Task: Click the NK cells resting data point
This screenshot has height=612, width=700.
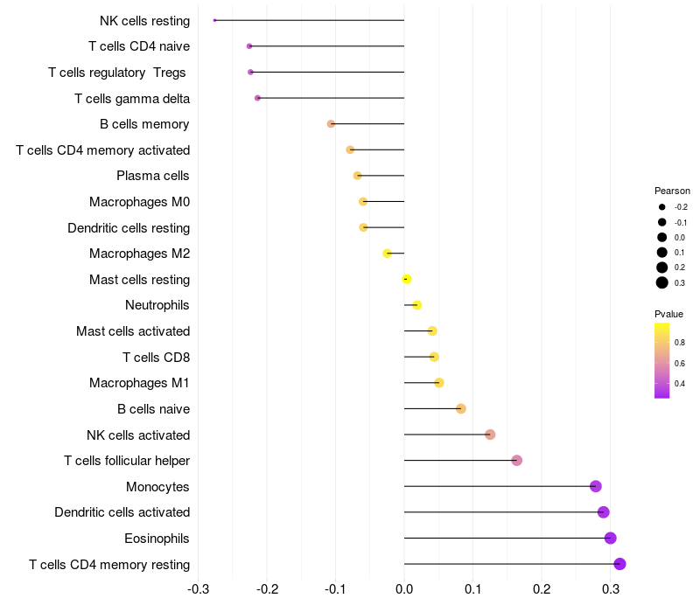Action: click(214, 20)
